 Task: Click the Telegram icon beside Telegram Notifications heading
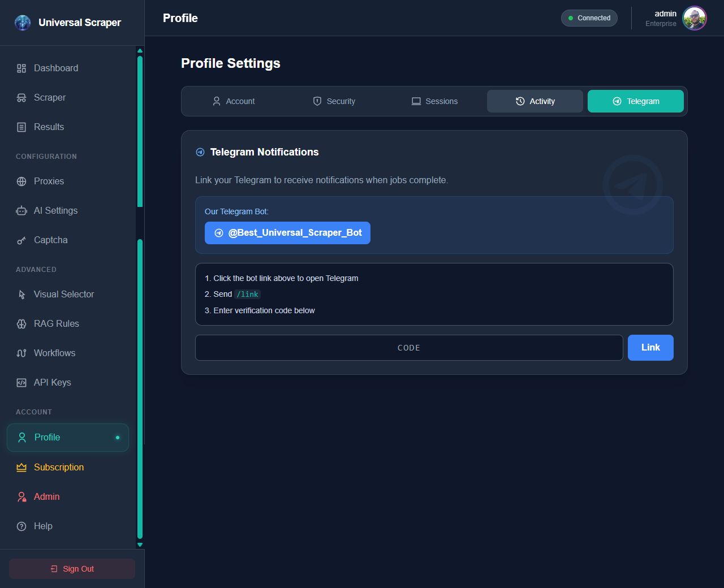point(200,152)
